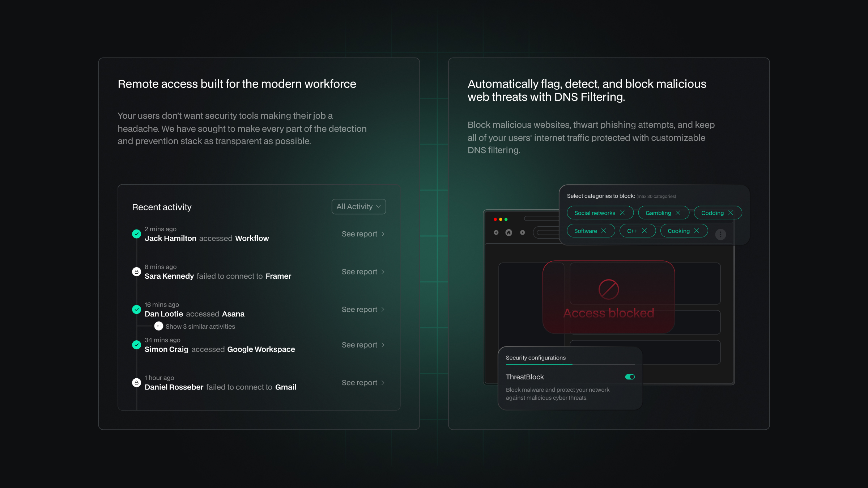
Task: Click Sara Kennedy's lock status icon
Action: tap(136, 272)
